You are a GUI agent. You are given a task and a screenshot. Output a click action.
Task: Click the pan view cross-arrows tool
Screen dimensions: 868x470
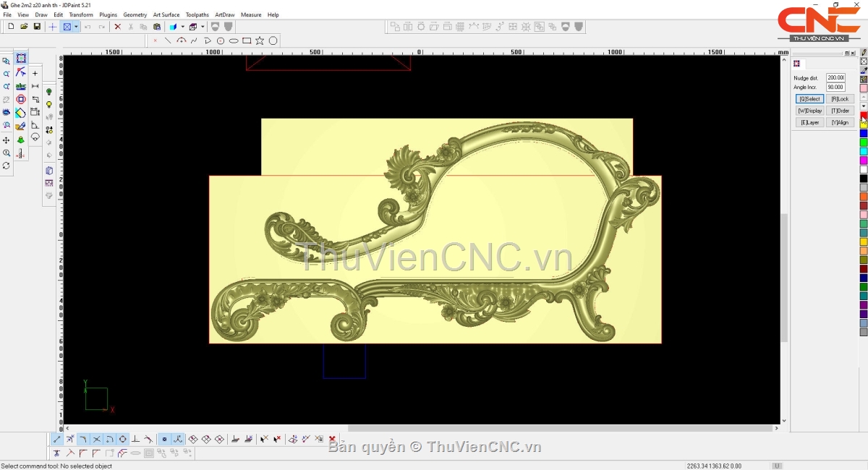[7, 140]
